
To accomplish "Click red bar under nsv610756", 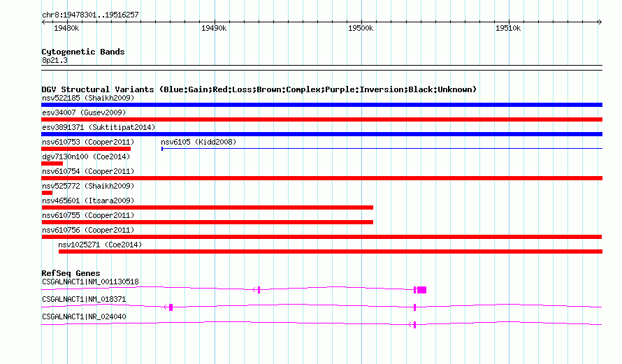I will (x=321, y=237).
